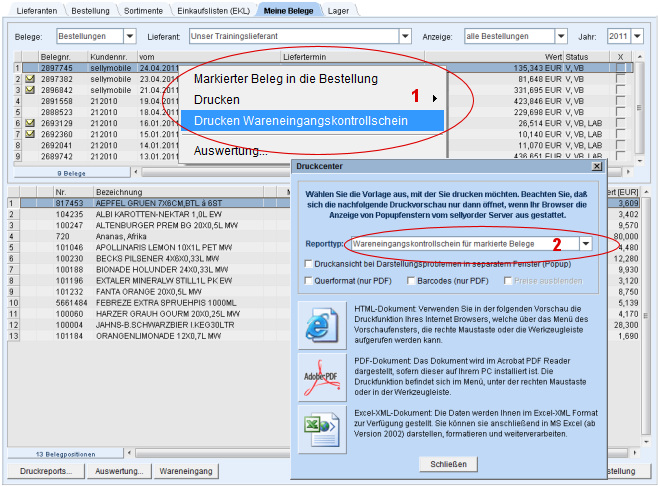658x487 pixels.
Task: Click the Wareneingang button
Action: (186, 471)
